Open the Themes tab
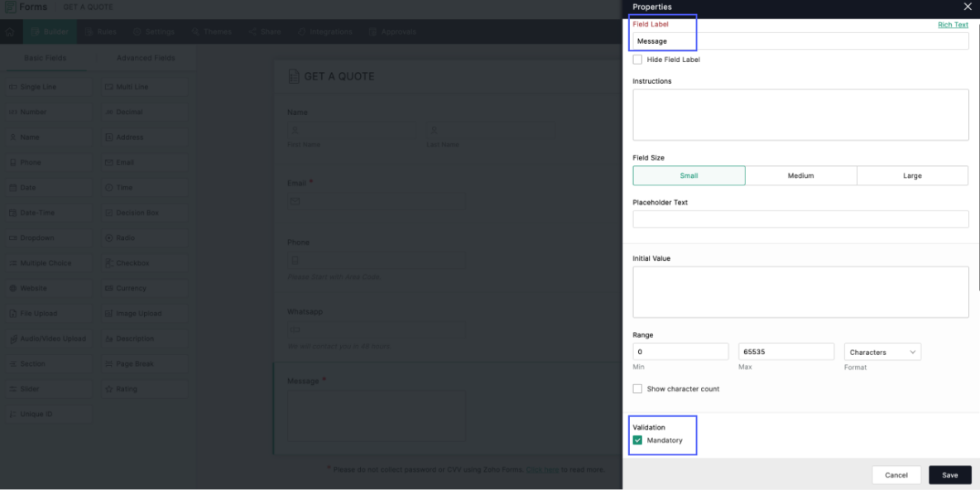Viewport: 980px width, 490px height. click(212, 32)
